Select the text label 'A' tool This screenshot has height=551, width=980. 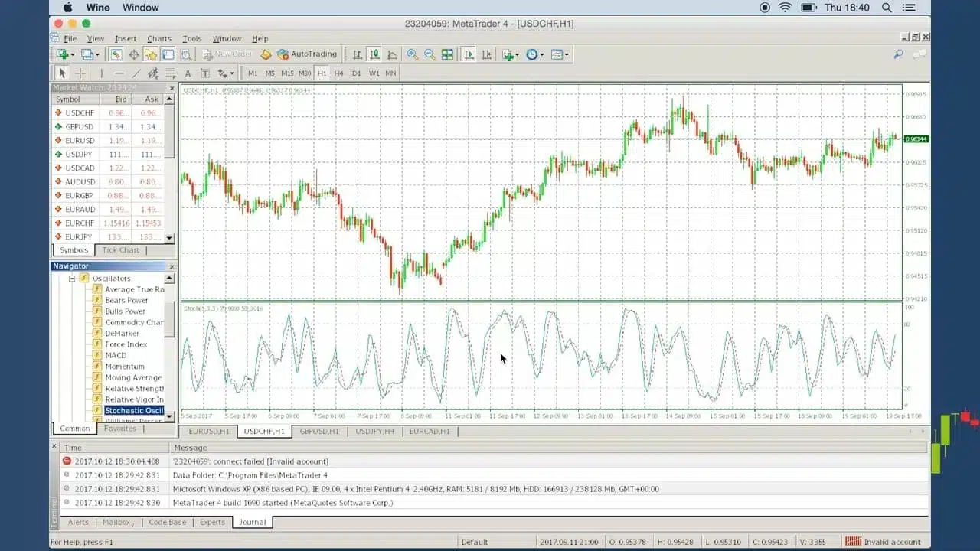coord(188,73)
